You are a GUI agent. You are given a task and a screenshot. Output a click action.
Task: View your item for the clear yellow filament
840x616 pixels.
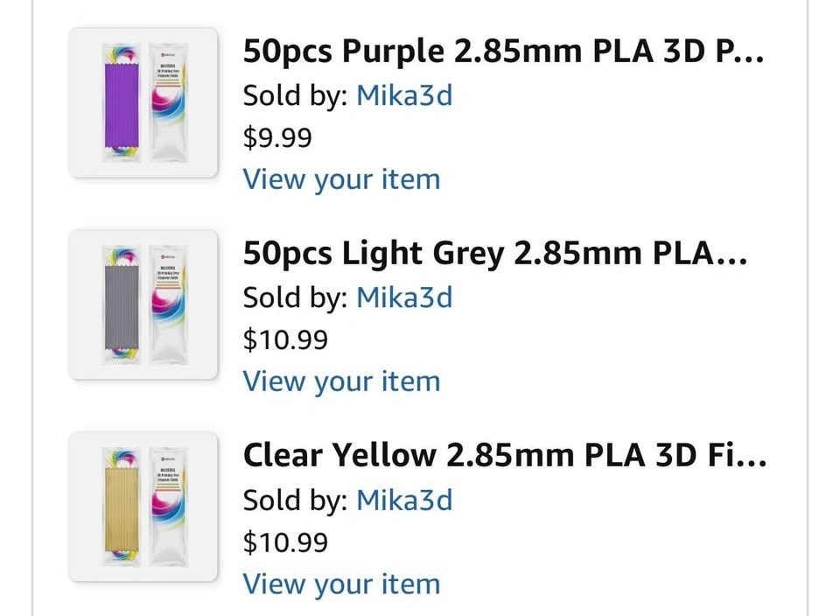coord(341,584)
